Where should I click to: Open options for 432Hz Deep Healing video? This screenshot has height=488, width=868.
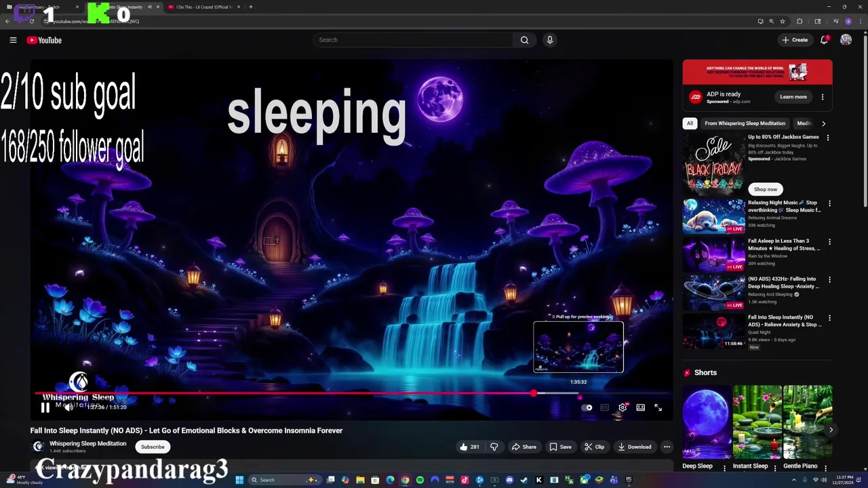pos(829,279)
